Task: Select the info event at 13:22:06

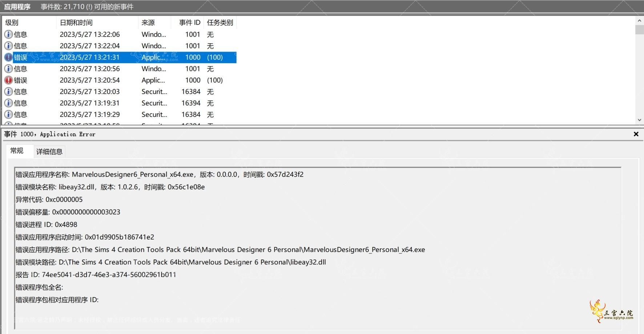Action: click(x=120, y=34)
